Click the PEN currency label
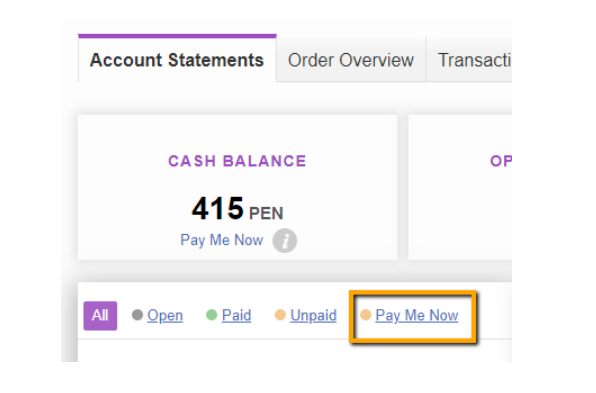This screenshot has width=596, height=393. 266,213
